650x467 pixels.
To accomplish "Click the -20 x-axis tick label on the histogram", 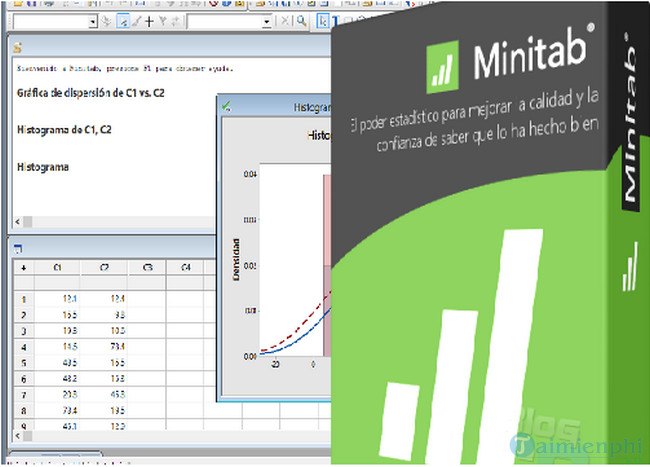I will click(x=275, y=364).
